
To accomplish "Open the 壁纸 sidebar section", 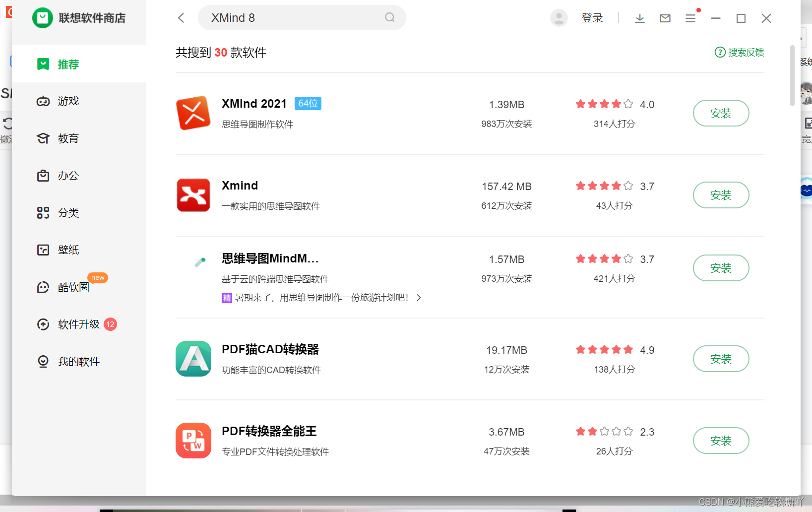I will 79,250.
